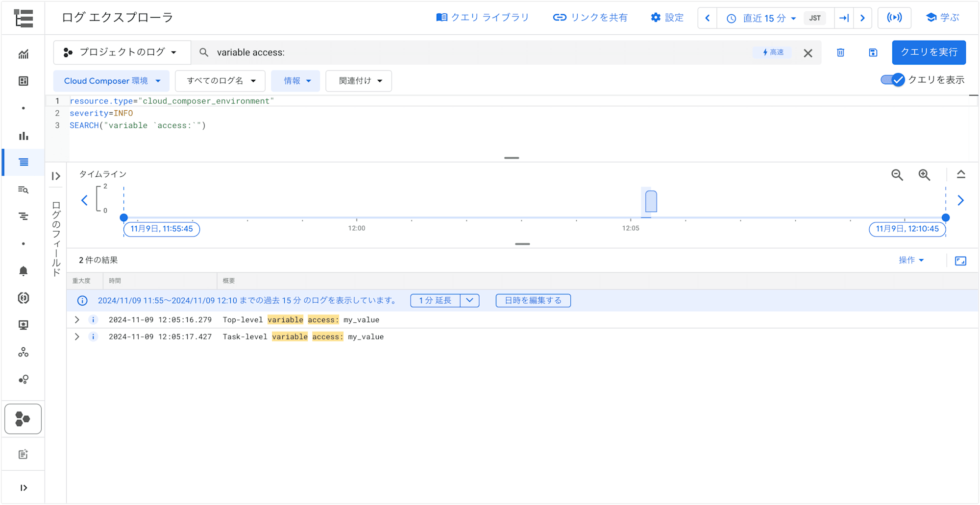
Task: Jump to now arrow icon
Action: [x=844, y=18]
